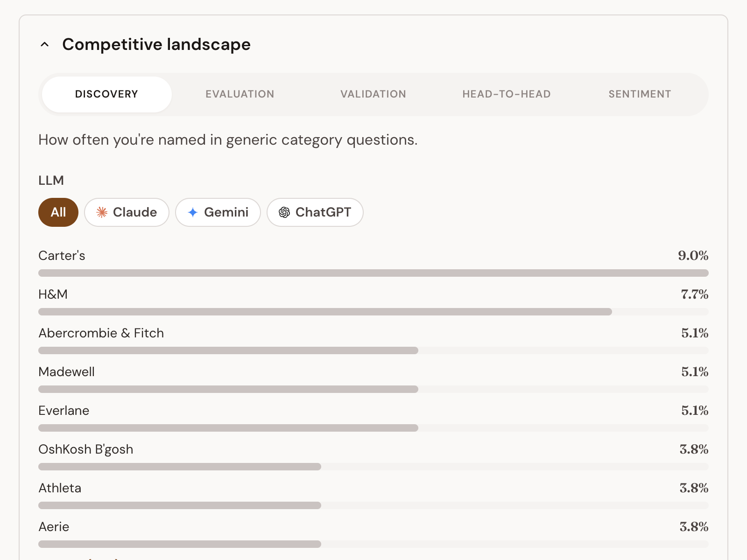Select the All LLM filter

[x=58, y=212]
